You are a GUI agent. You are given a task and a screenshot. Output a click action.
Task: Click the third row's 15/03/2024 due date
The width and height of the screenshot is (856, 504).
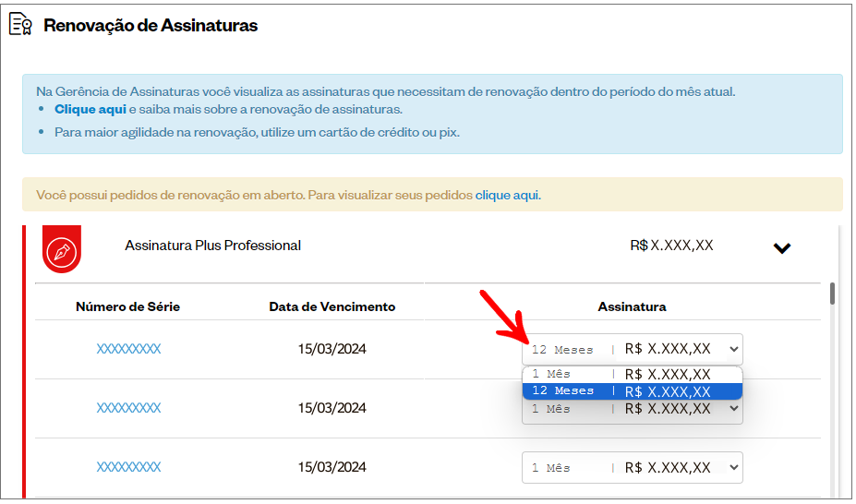pyautogui.click(x=332, y=467)
